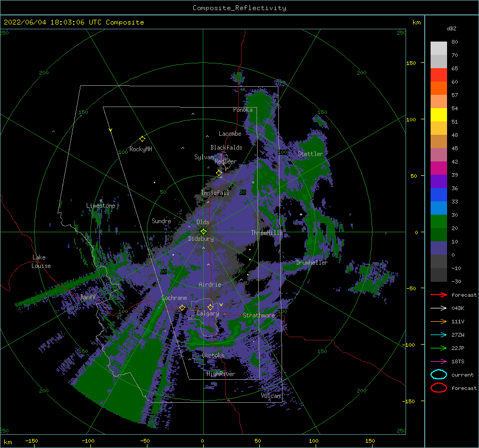Click the Vulcan town label
The image size is (479, 448).
[271, 395]
